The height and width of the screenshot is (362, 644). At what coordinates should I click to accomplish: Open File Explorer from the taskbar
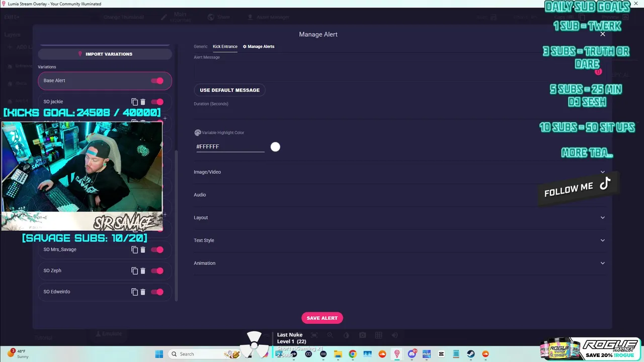(x=338, y=354)
